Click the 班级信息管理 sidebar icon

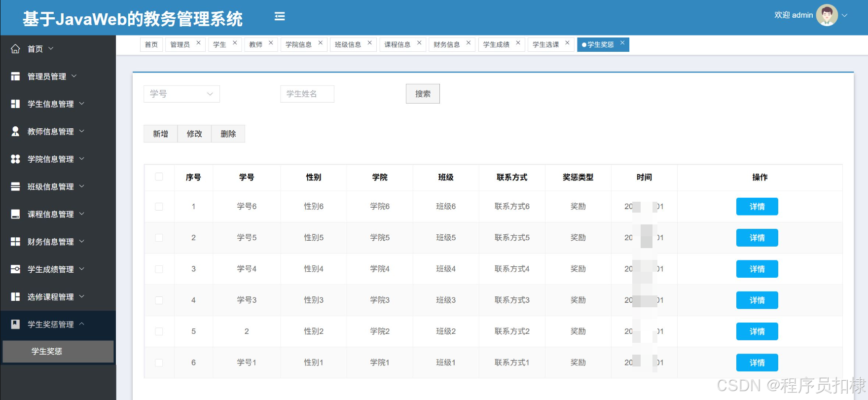[x=15, y=186]
